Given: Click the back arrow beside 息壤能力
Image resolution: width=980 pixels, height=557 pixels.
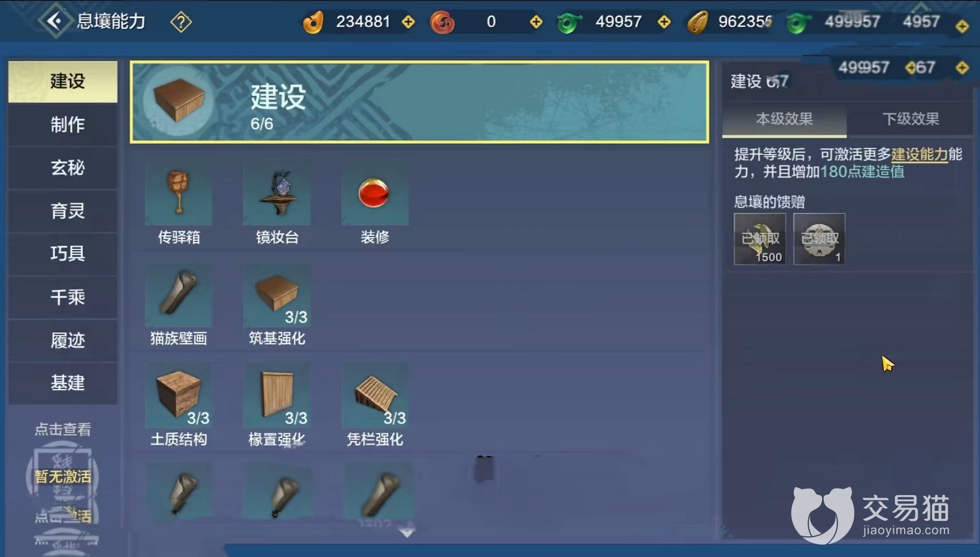Looking at the screenshot, I should tap(55, 21).
